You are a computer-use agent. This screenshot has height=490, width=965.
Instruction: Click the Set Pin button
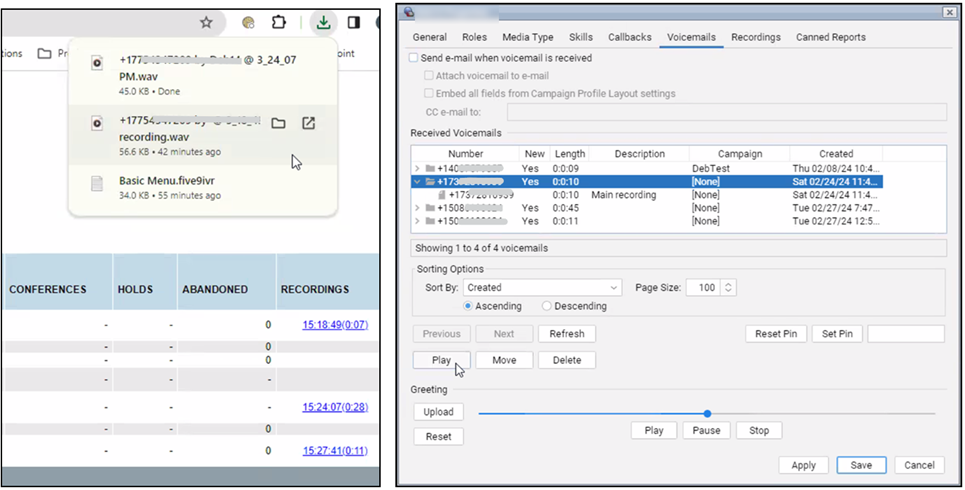point(838,334)
